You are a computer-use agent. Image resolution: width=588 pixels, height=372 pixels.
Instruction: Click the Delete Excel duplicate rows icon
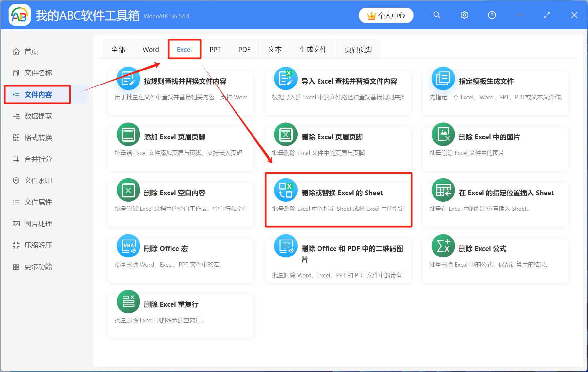(128, 302)
